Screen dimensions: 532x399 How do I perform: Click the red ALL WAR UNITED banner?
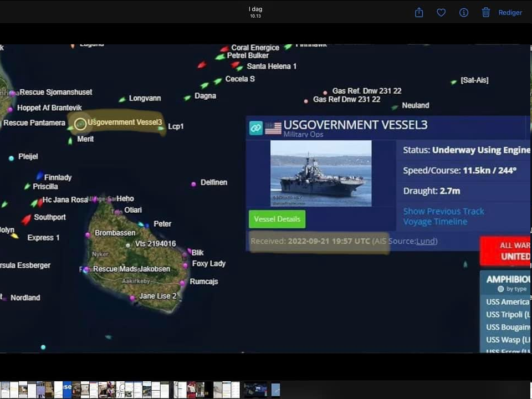tap(505, 251)
